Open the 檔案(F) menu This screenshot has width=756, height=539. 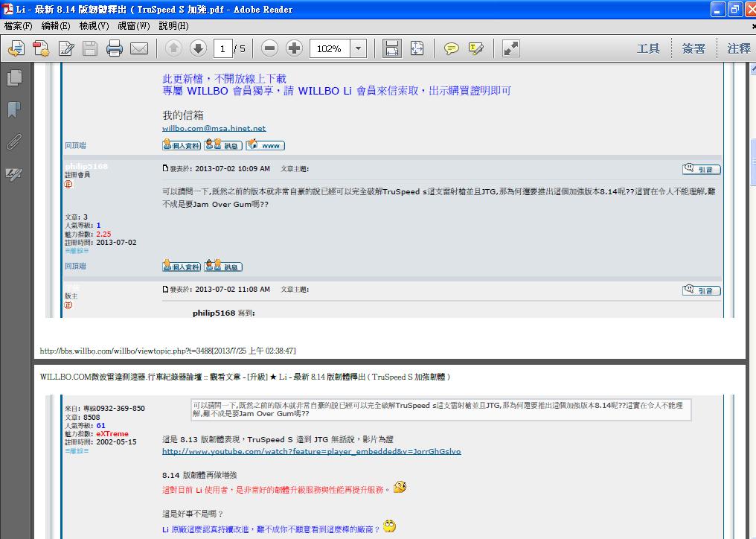pos(19,26)
